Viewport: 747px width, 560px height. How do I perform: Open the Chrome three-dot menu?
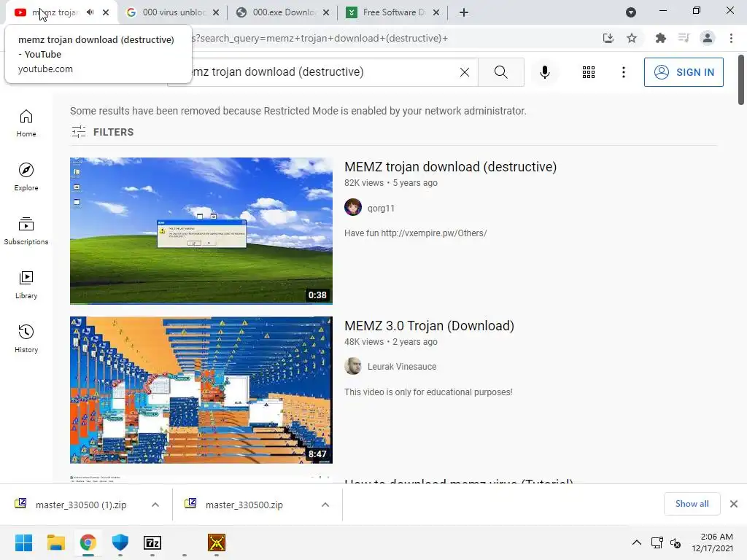tap(731, 38)
